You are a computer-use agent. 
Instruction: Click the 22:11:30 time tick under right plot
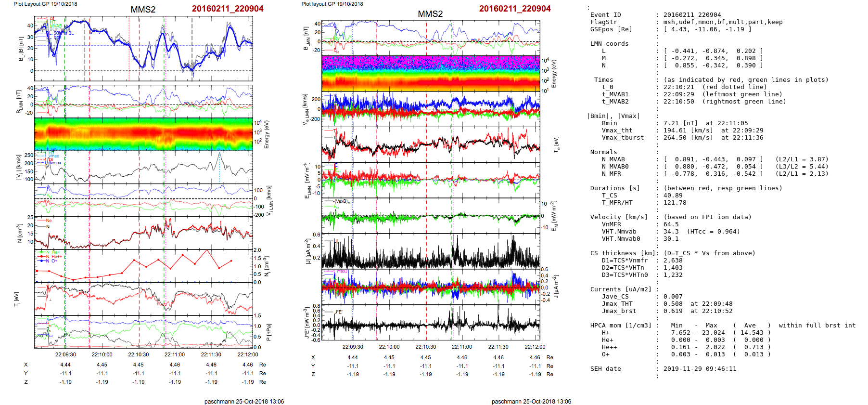498,347
